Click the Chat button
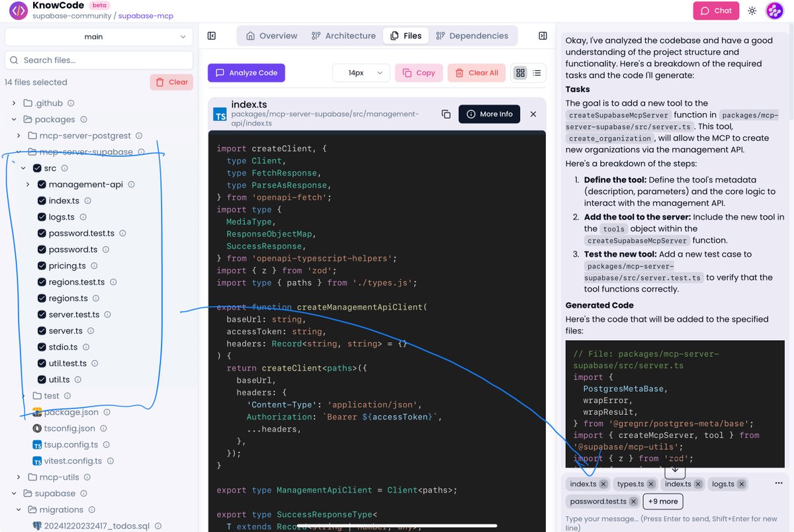 coord(716,11)
